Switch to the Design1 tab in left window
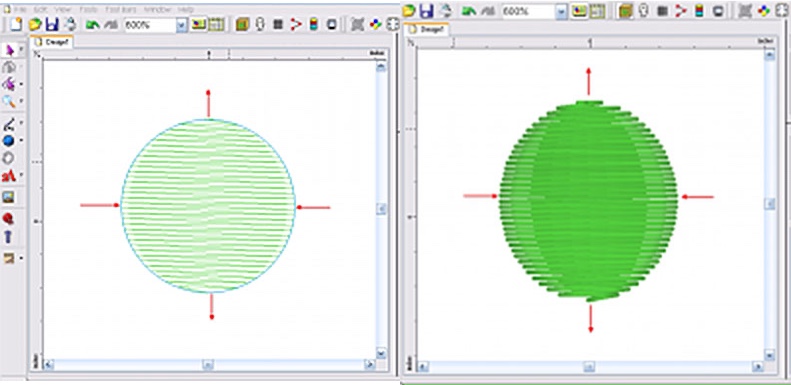This screenshot has height=385, width=791. [52, 42]
